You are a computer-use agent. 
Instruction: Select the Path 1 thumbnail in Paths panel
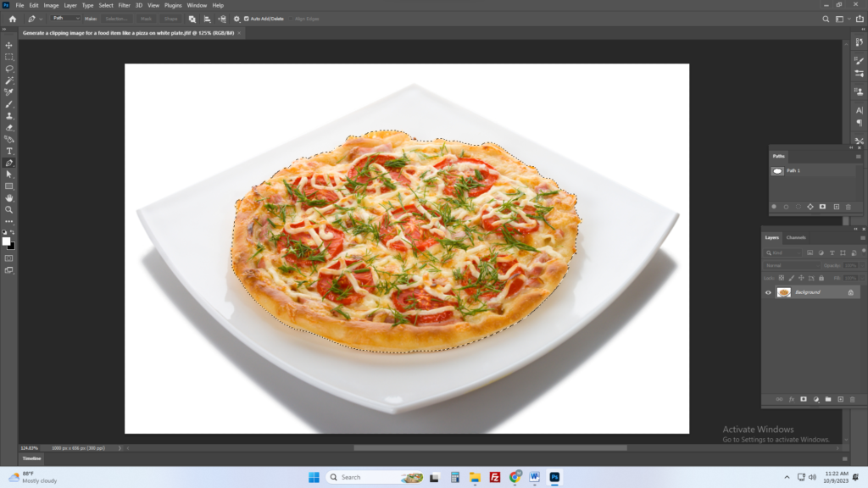click(777, 171)
